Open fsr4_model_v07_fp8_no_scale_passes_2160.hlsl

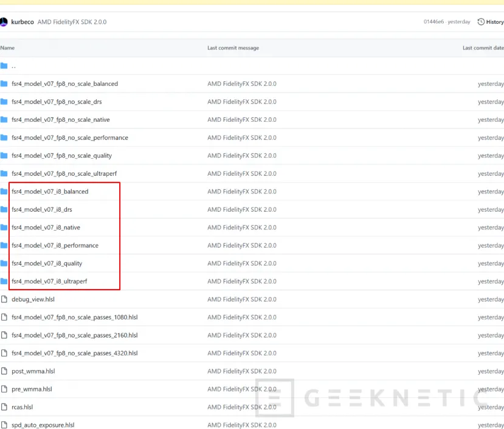click(x=74, y=335)
